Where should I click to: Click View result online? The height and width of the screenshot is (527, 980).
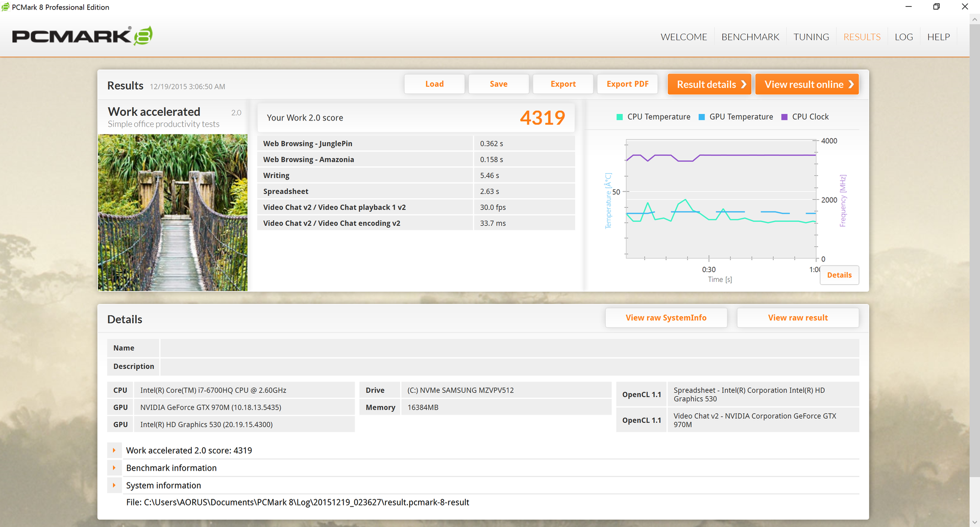point(807,84)
